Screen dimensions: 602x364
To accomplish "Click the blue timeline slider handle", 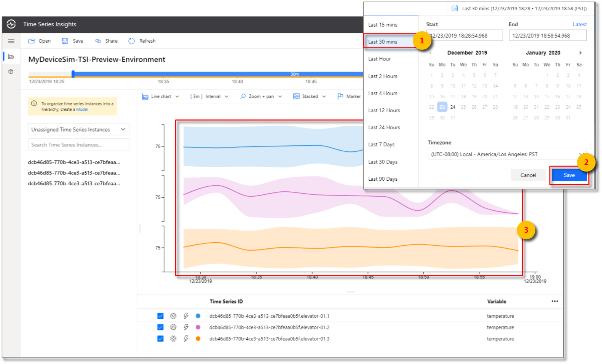I will [x=73, y=74].
